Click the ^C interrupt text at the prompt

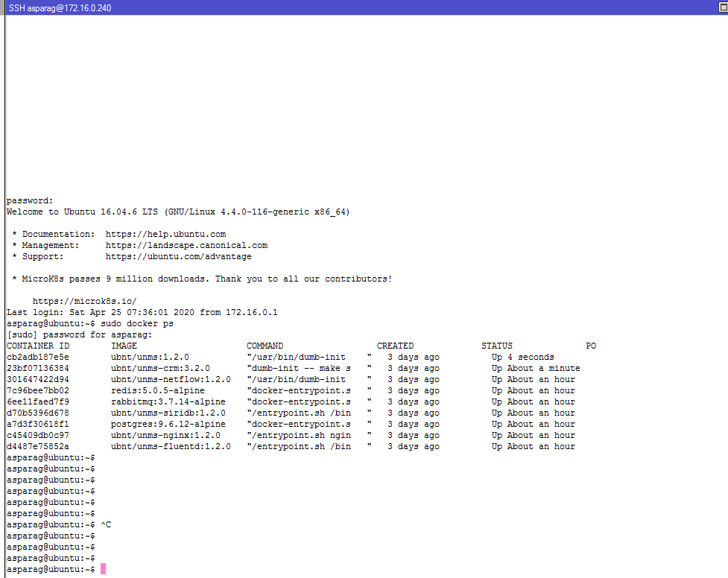106,524
